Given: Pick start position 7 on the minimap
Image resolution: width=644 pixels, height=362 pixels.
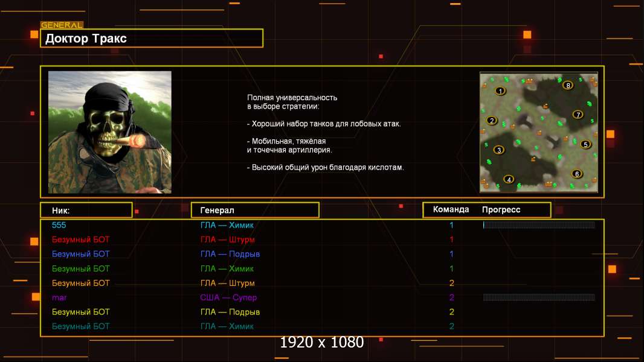Looking at the screenshot, I should point(578,115).
